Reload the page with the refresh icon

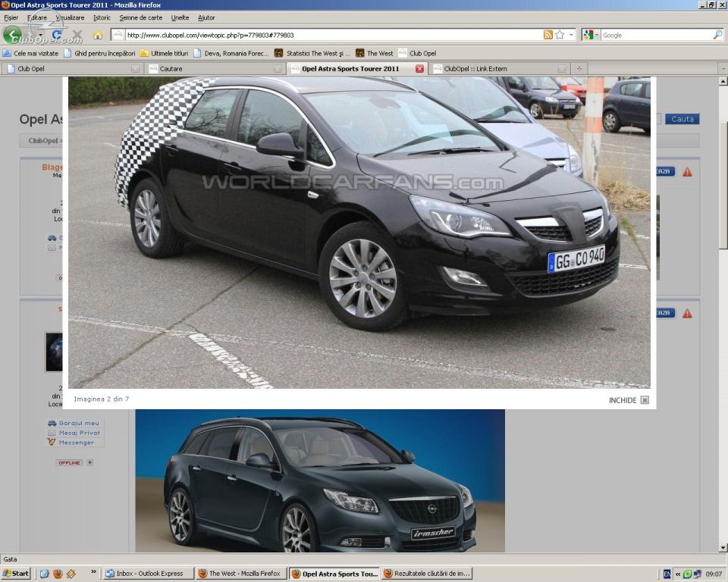point(57,35)
